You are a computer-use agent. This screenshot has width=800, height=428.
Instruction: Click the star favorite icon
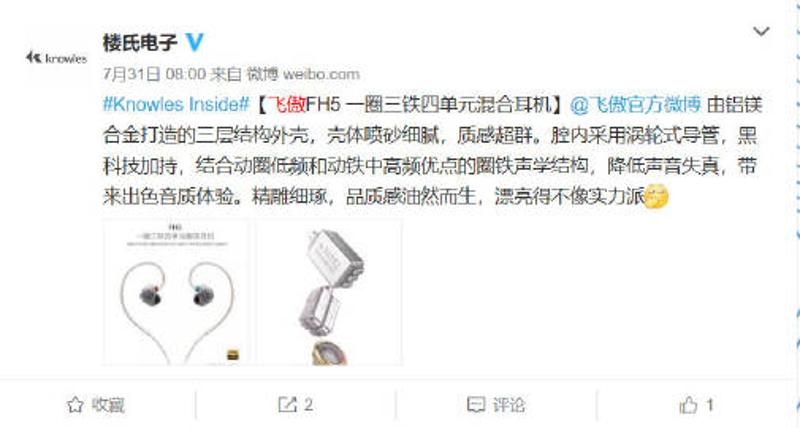click(x=75, y=405)
